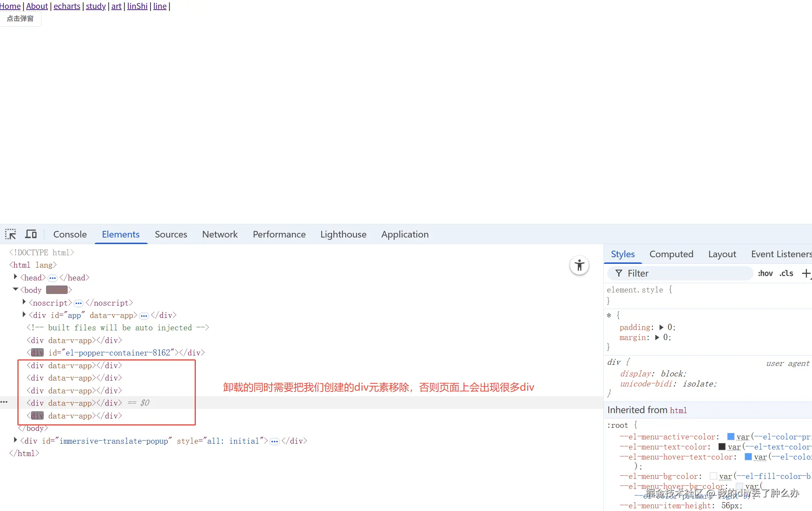
Task: Open the Computed styles tab
Action: tap(671, 254)
